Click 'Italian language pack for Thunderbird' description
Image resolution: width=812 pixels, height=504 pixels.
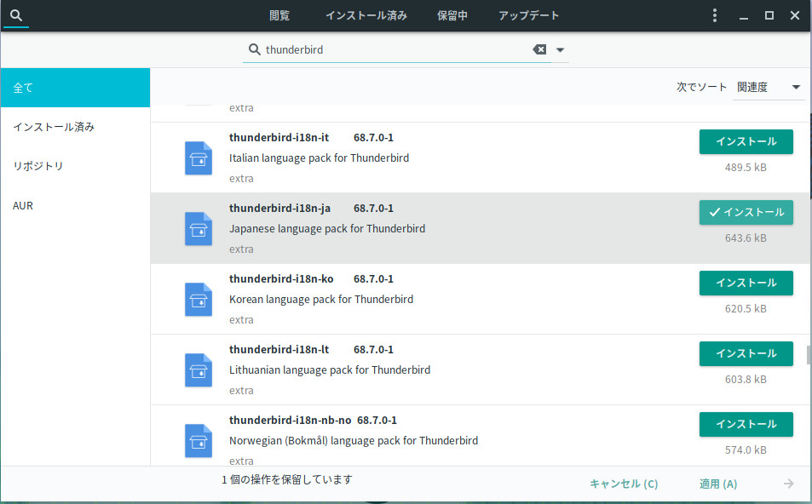(x=319, y=157)
